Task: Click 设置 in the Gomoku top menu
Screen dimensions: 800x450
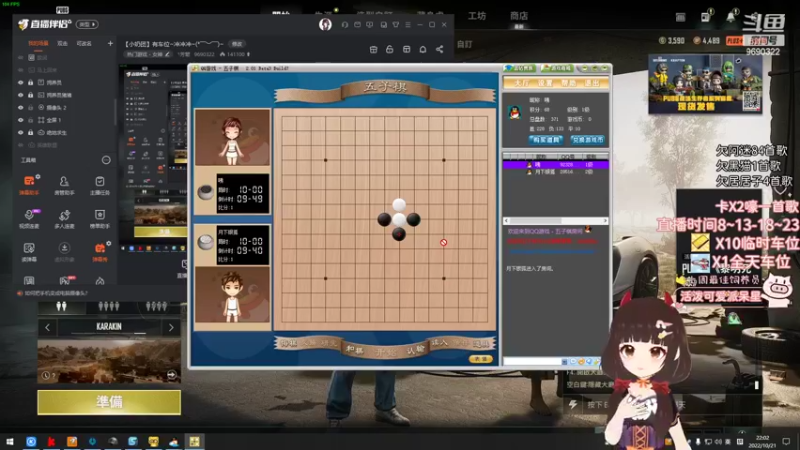Action: pos(545,83)
